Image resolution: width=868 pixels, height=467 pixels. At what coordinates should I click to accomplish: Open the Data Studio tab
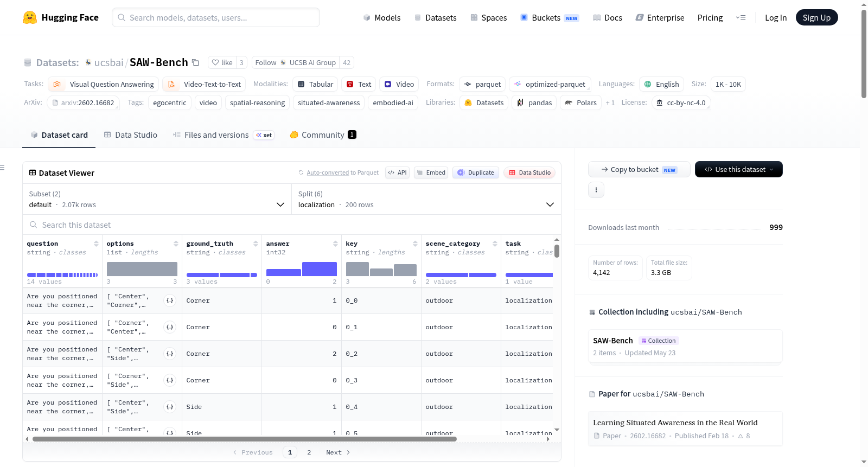[131, 135]
